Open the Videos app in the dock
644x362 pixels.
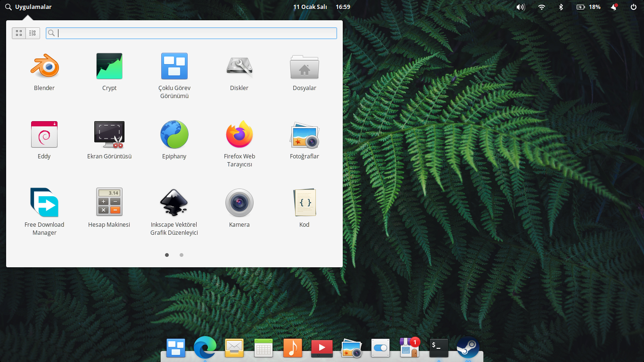(x=322, y=348)
